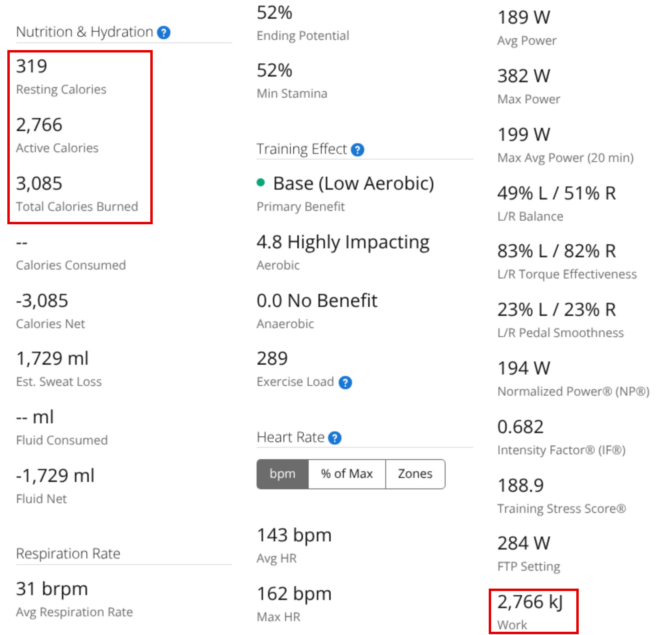The width and height of the screenshot is (672, 635).
Task: Click the Training Effect help icon
Action: pyautogui.click(x=358, y=150)
